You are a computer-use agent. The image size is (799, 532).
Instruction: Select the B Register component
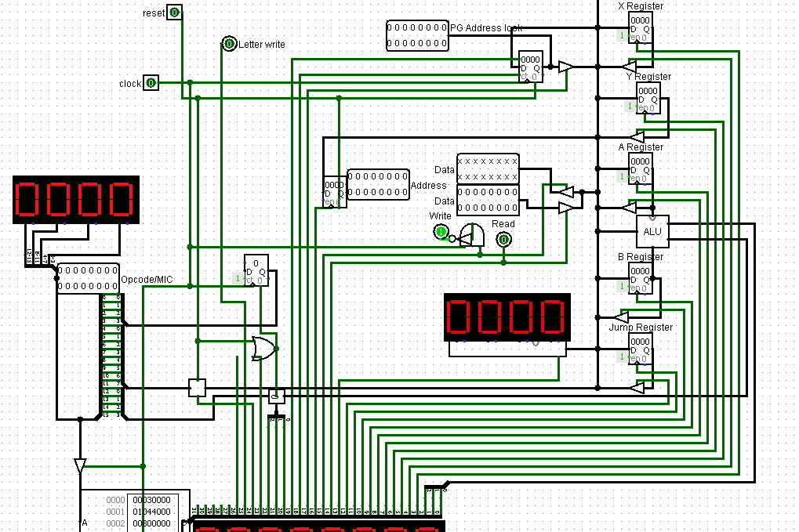click(x=641, y=280)
